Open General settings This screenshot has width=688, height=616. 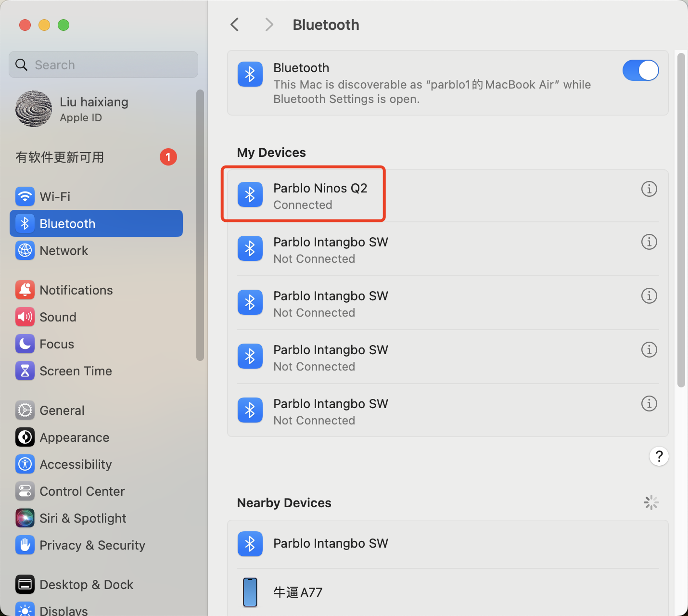(96, 410)
